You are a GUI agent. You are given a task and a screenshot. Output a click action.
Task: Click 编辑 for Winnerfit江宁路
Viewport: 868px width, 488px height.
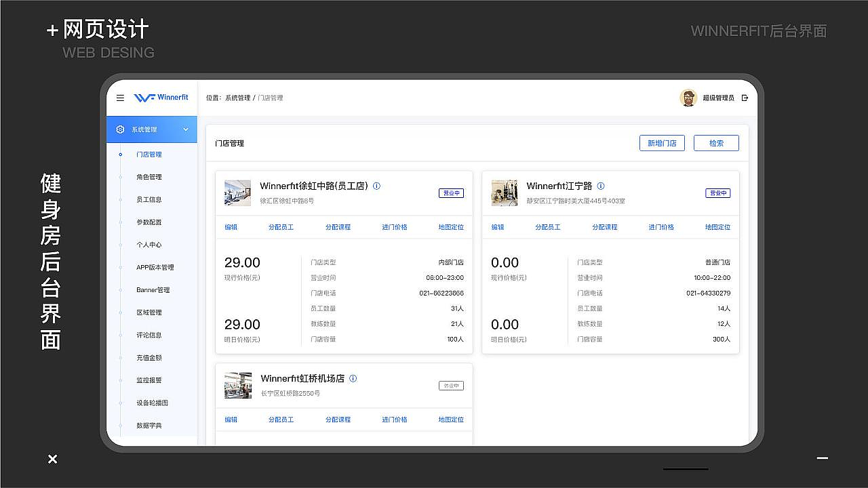click(498, 227)
